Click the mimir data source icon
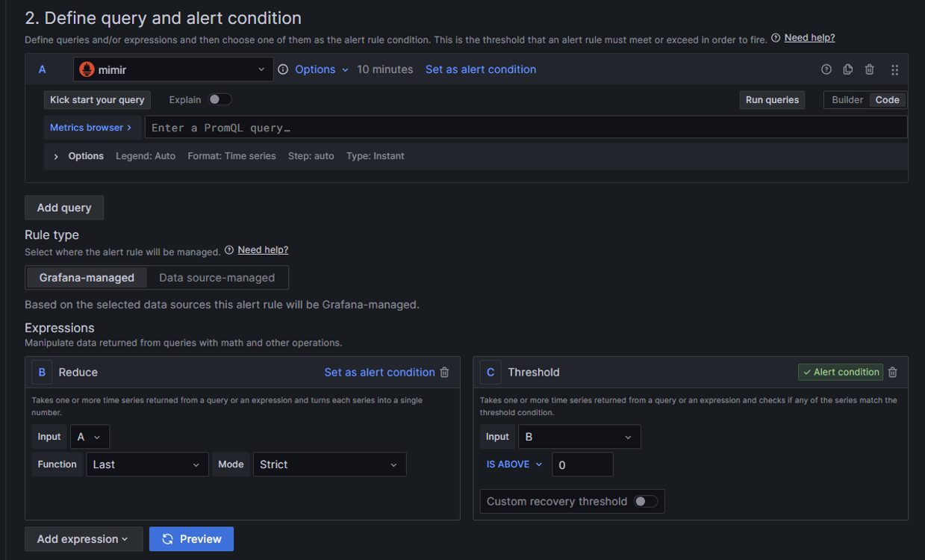Viewport: 925px width, 560px height. tap(87, 69)
